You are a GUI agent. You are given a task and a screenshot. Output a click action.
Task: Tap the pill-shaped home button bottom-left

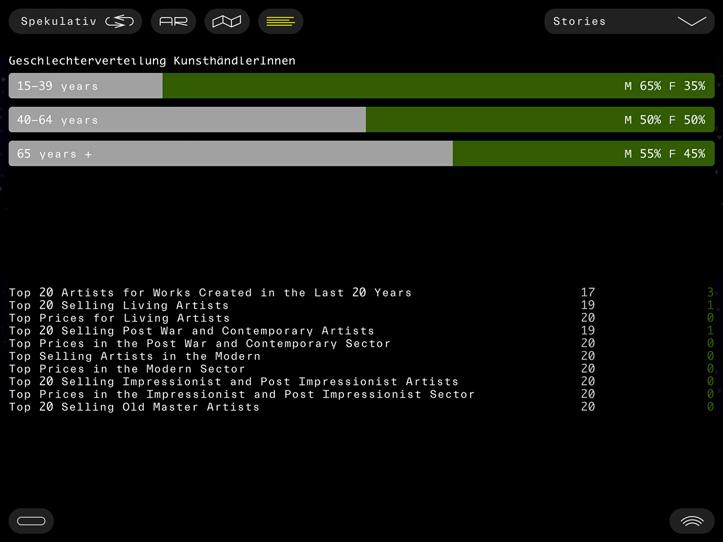click(x=31, y=521)
